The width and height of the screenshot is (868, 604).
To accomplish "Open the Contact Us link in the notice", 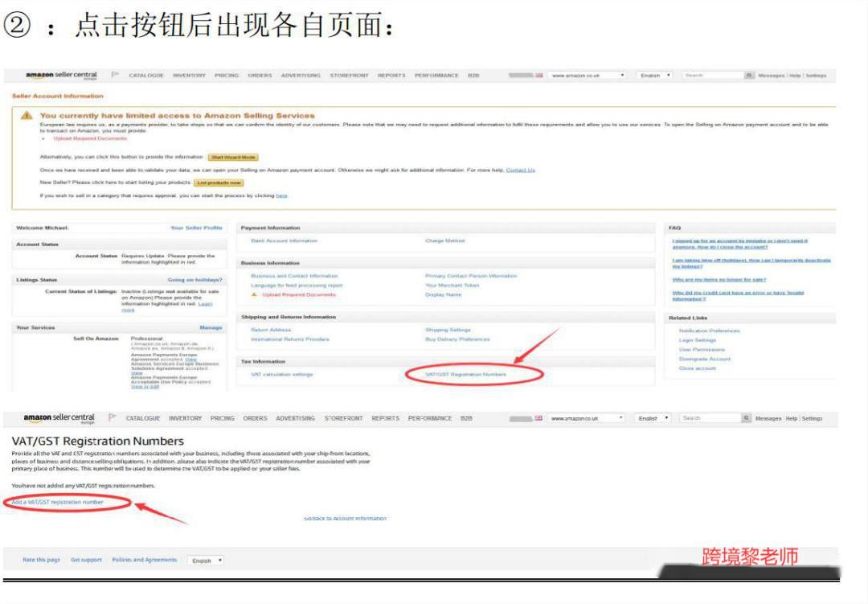I will 520,171.
